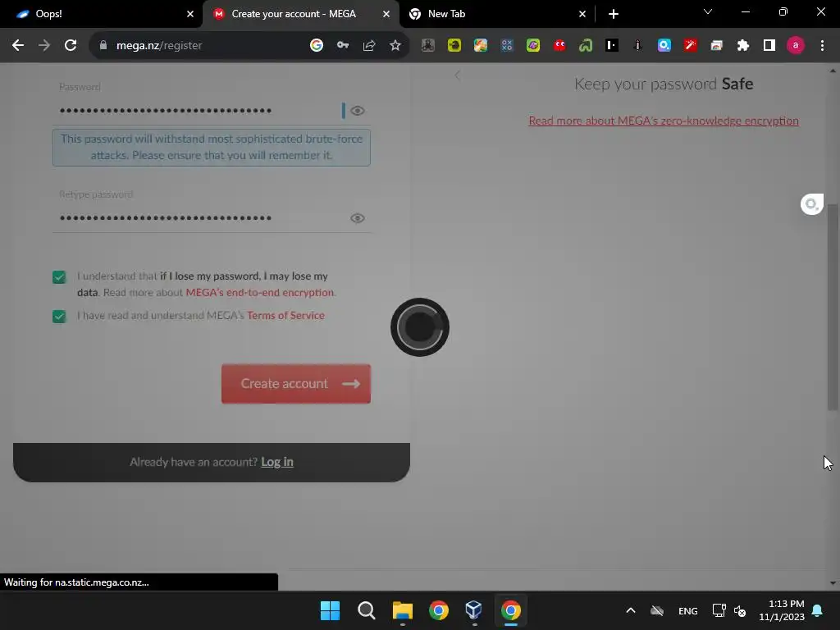
Task: Open the green snake extension icon
Action: 586,46
